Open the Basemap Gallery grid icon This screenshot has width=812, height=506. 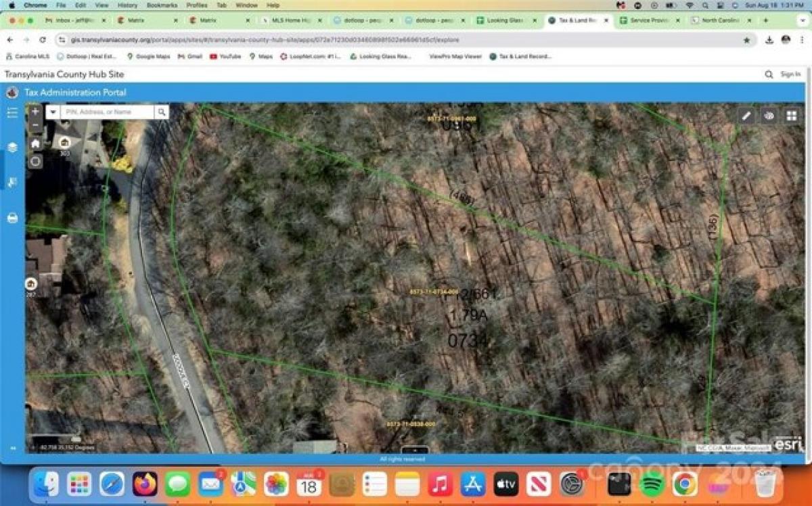point(792,116)
